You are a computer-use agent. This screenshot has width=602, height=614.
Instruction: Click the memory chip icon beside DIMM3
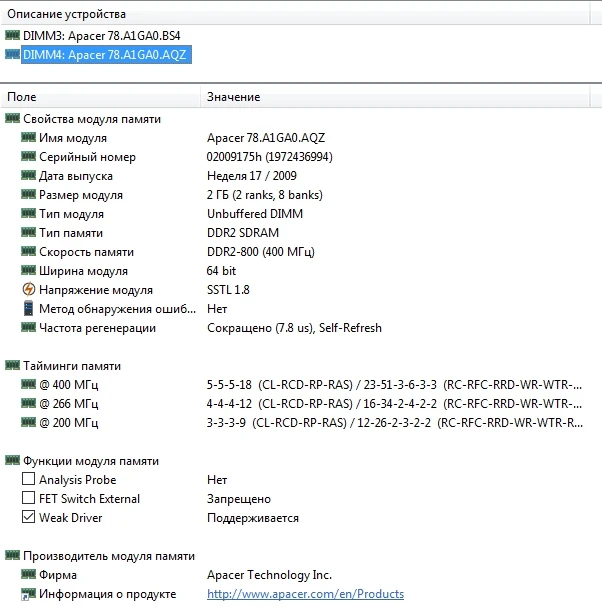click(x=12, y=35)
